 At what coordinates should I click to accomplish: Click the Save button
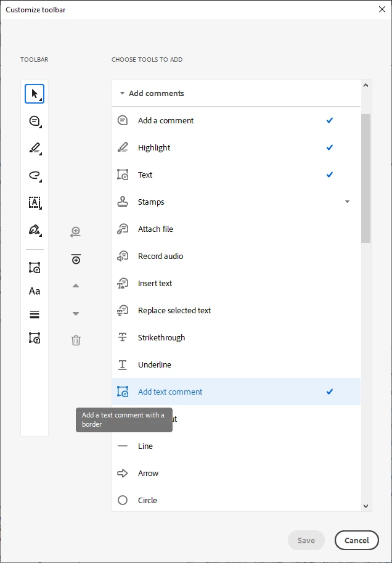click(306, 540)
